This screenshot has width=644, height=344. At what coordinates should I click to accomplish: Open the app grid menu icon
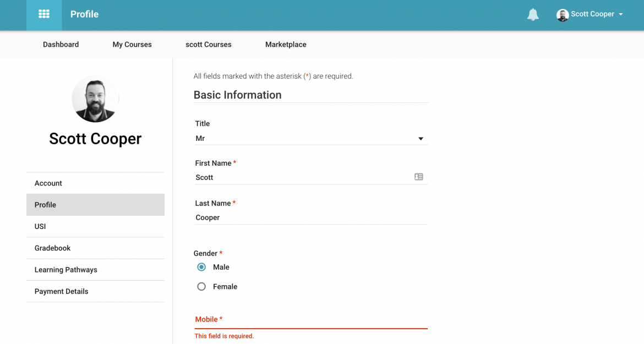(x=44, y=14)
